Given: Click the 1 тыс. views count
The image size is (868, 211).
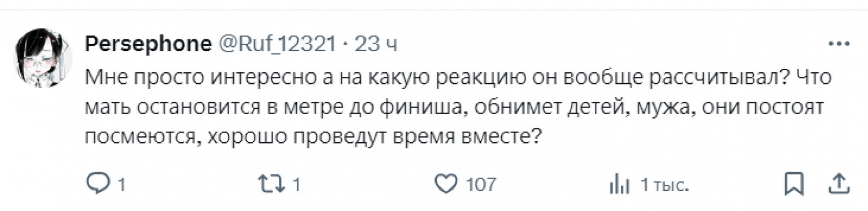Looking at the screenshot, I should pos(664,185).
